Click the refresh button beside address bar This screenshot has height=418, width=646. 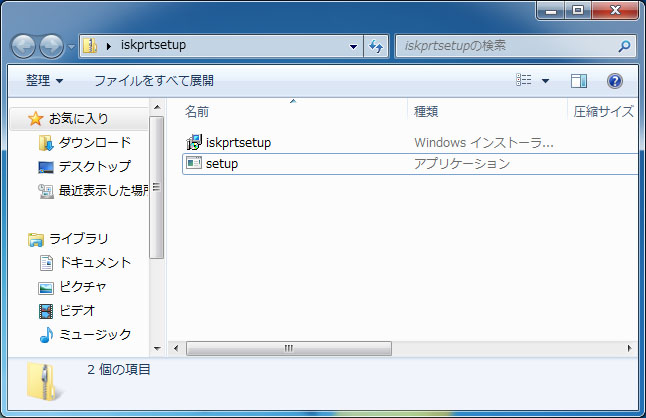[376, 45]
